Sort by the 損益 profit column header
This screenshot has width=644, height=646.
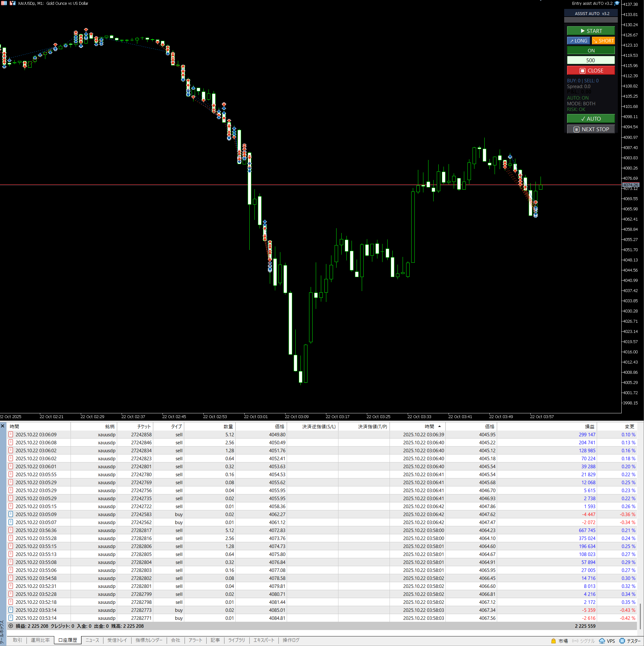pyautogui.click(x=589, y=426)
